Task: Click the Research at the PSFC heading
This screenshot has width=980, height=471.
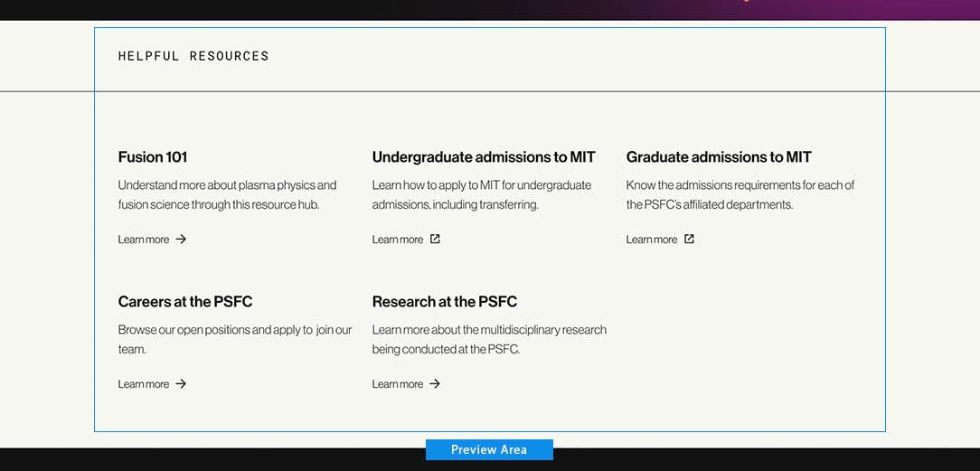Action: pyautogui.click(x=445, y=302)
